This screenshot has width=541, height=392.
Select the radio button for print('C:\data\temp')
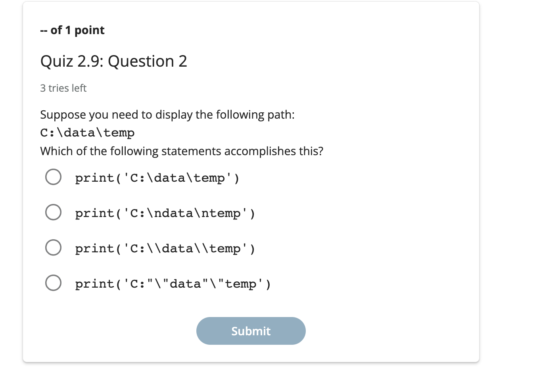(x=53, y=177)
